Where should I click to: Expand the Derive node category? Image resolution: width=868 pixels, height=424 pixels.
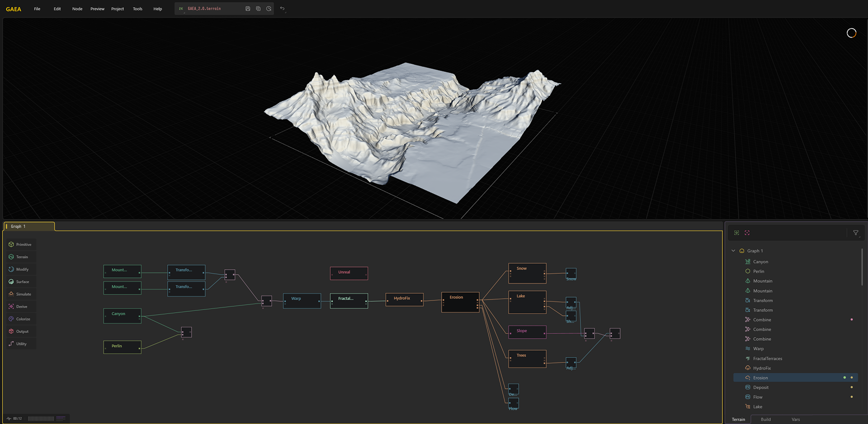tap(20, 307)
